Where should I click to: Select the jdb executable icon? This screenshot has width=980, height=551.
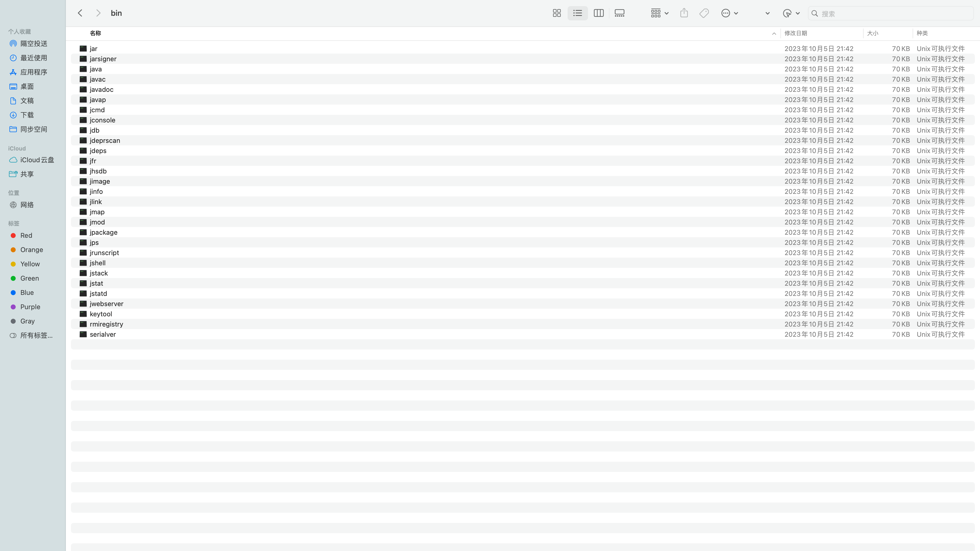pyautogui.click(x=83, y=130)
